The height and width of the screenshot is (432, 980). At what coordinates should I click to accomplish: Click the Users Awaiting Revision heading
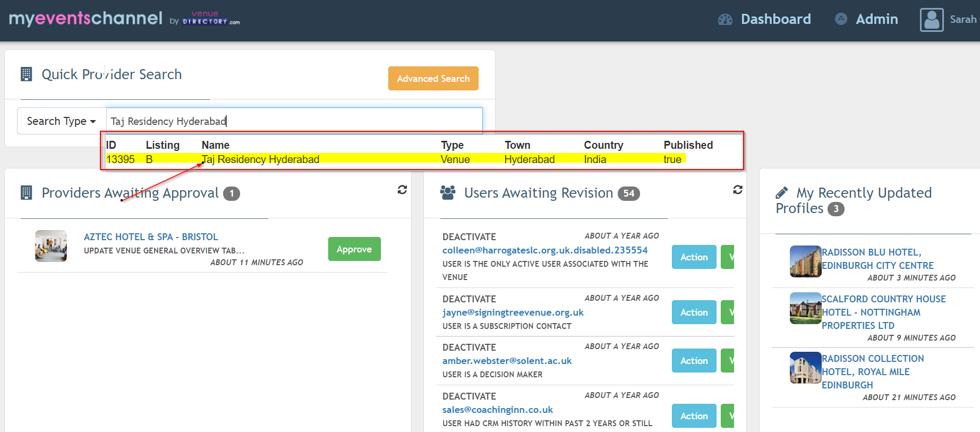pos(539,193)
